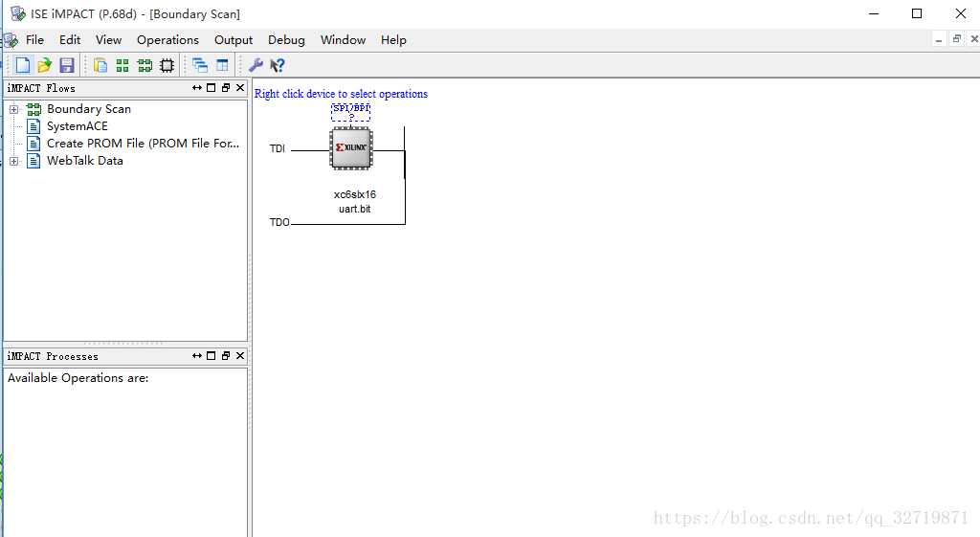
Task: Open the View menu
Action: [x=109, y=40]
